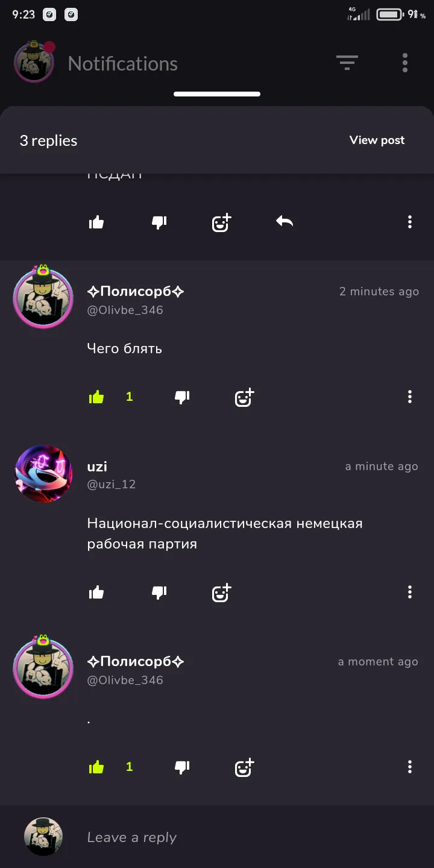The image size is (434, 868).
Task: Toggle the green like on 'Чего блять' comment
Action: click(96, 397)
